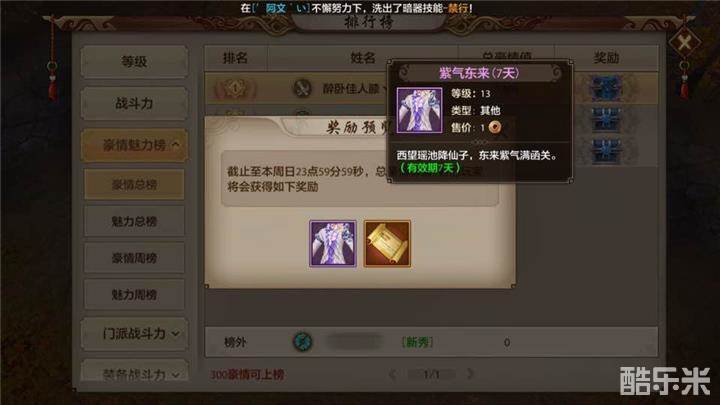Click the purple costume reward icon
Viewport: 720px width, 405px height.
coord(333,243)
